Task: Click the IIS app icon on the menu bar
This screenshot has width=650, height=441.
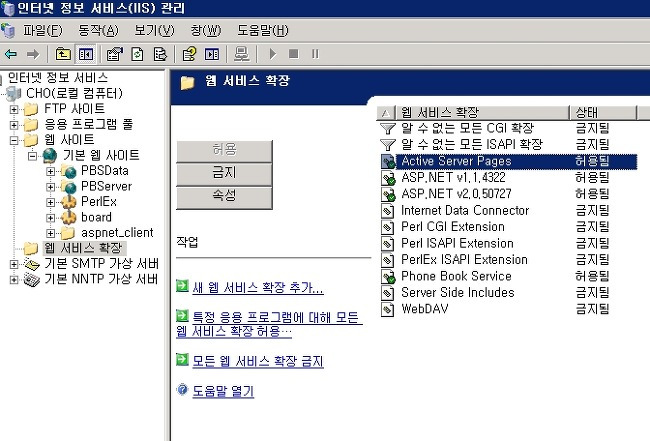Action: coord(7,31)
